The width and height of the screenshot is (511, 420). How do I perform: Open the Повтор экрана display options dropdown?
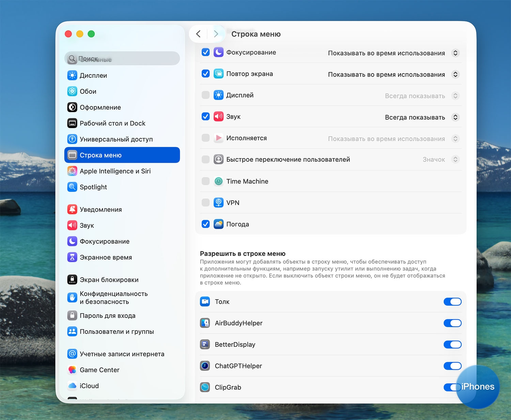point(455,74)
